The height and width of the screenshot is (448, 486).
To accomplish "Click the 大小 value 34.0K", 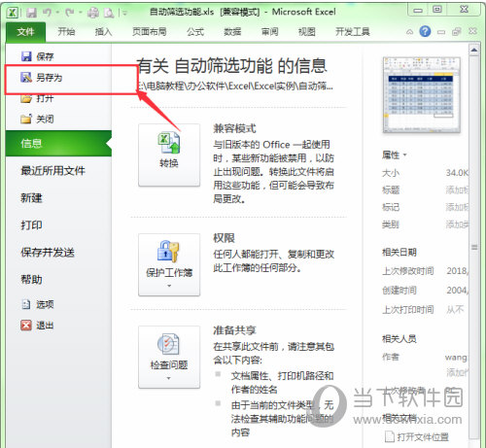I will [457, 173].
